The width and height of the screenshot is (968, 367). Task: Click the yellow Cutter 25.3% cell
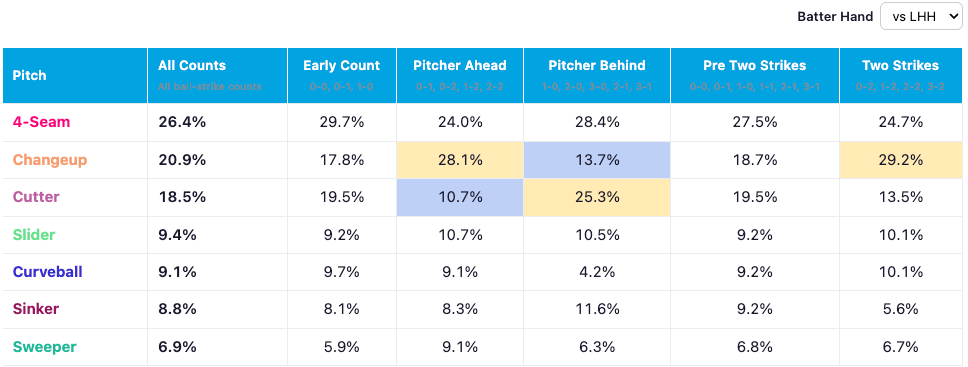[597, 198]
